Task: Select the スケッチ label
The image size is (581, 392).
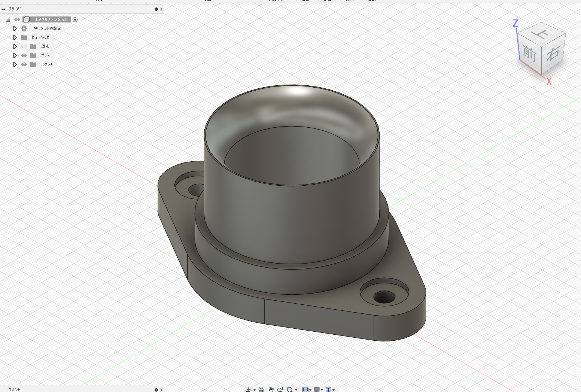Action: [x=47, y=64]
